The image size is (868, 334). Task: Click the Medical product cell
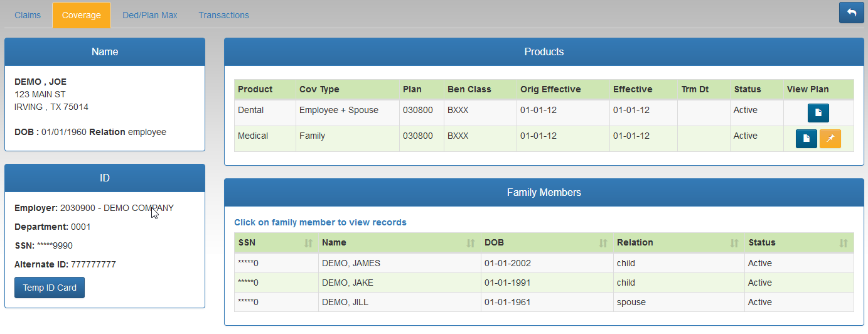point(265,139)
